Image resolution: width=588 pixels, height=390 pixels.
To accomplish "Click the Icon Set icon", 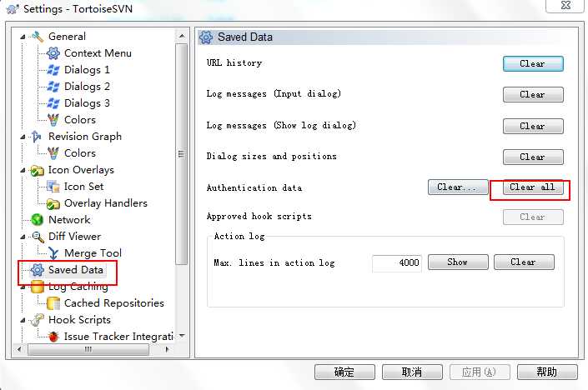I will pos(53,187).
